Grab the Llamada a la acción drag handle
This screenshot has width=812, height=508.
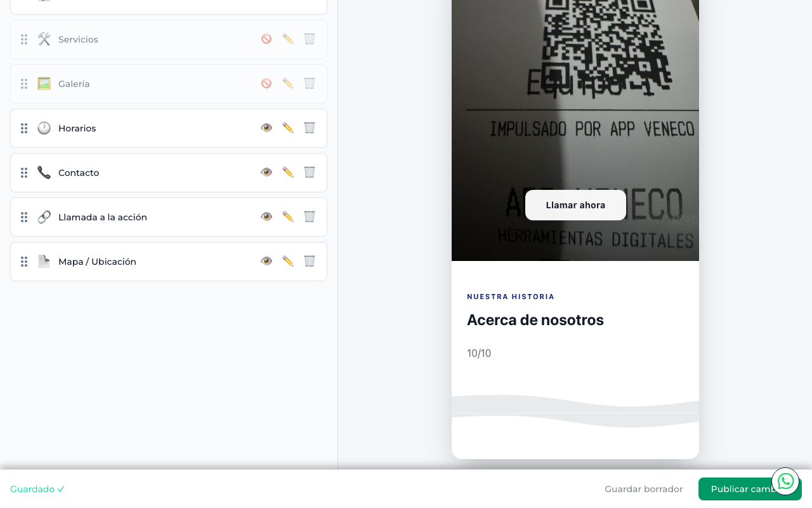(x=24, y=217)
